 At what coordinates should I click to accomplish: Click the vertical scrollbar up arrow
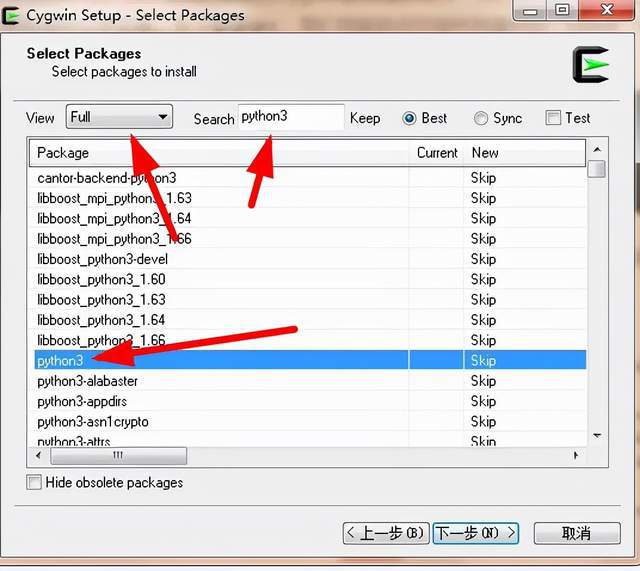597,149
